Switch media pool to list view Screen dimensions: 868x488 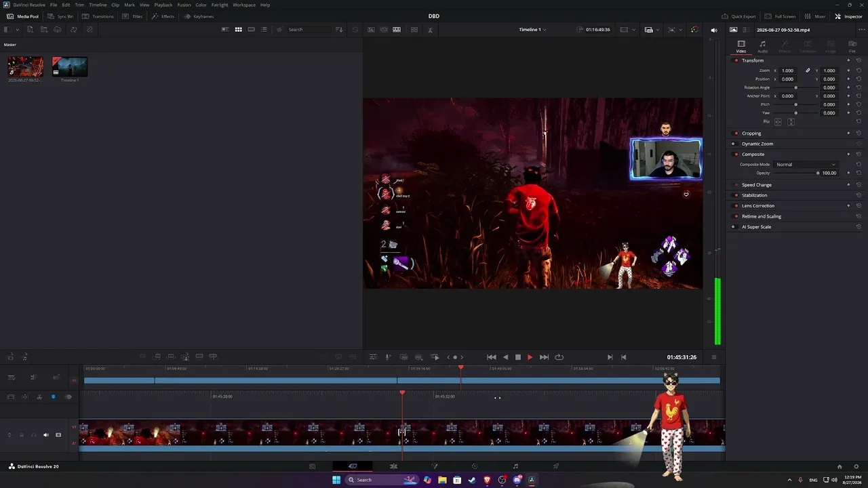[264, 30]
